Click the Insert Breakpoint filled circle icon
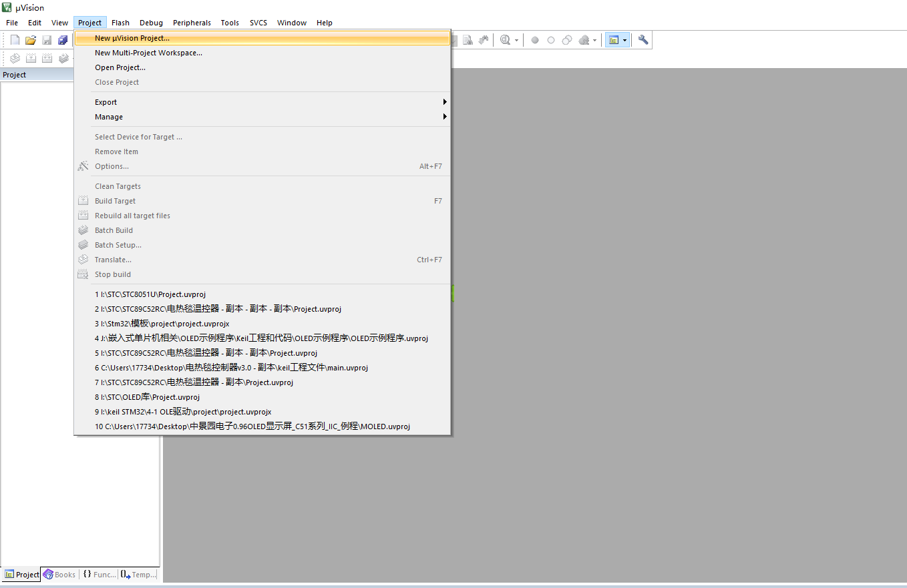 [x=535, y=40]
